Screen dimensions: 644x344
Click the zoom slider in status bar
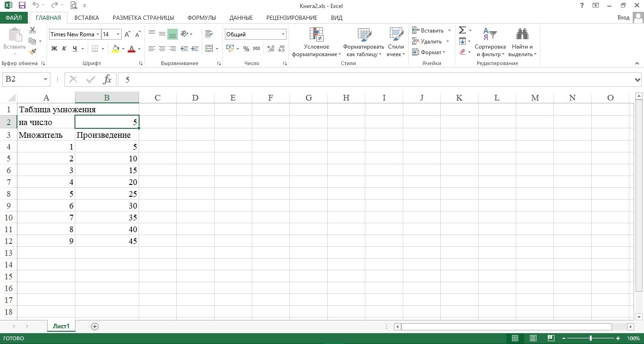(591, 338)
